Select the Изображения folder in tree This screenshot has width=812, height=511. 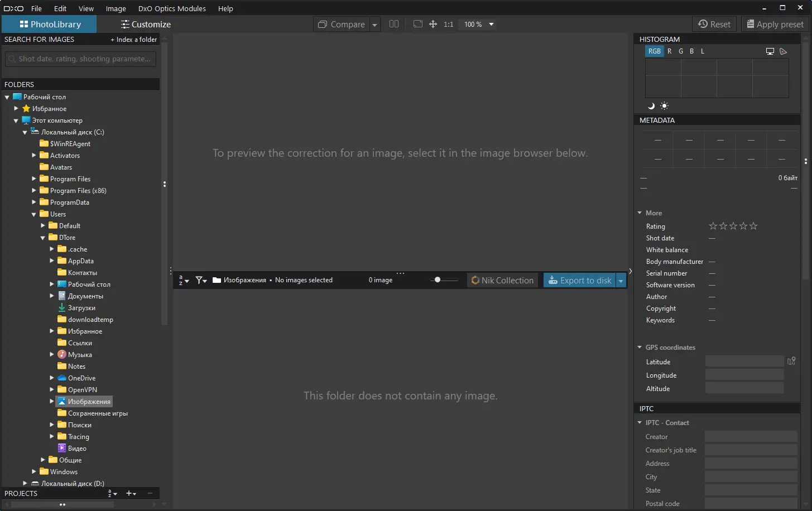click(84, 401)
